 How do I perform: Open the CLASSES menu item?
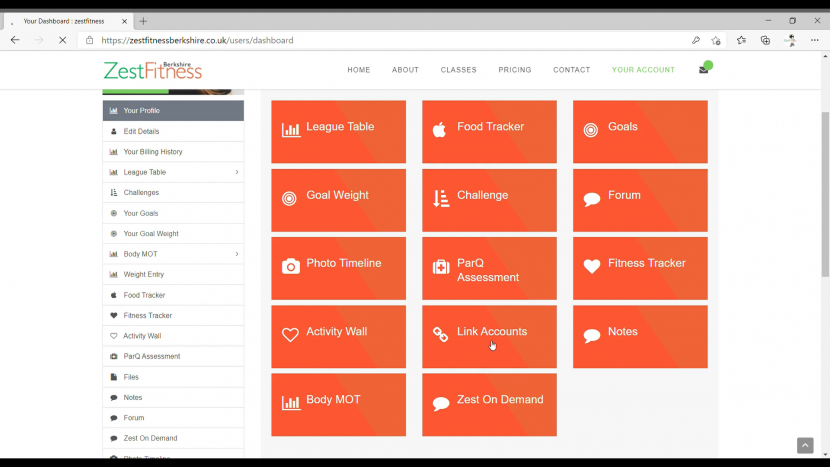click(458, 70)
